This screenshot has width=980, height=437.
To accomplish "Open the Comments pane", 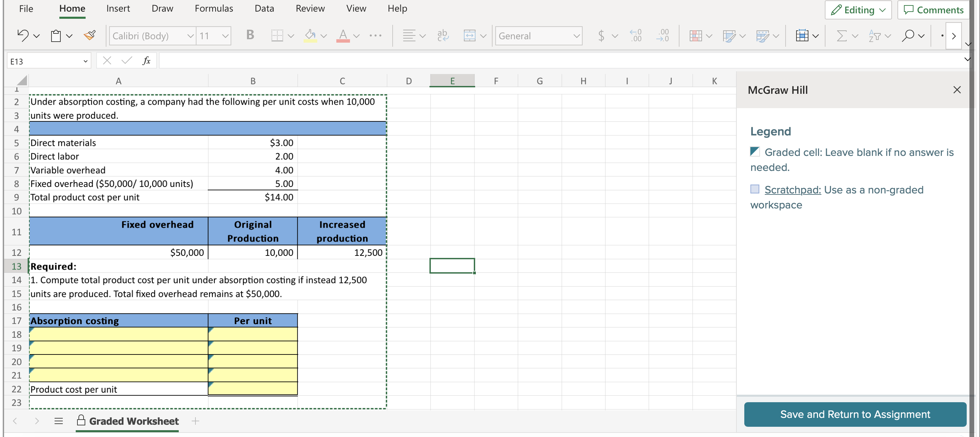I will coord(933,10).
